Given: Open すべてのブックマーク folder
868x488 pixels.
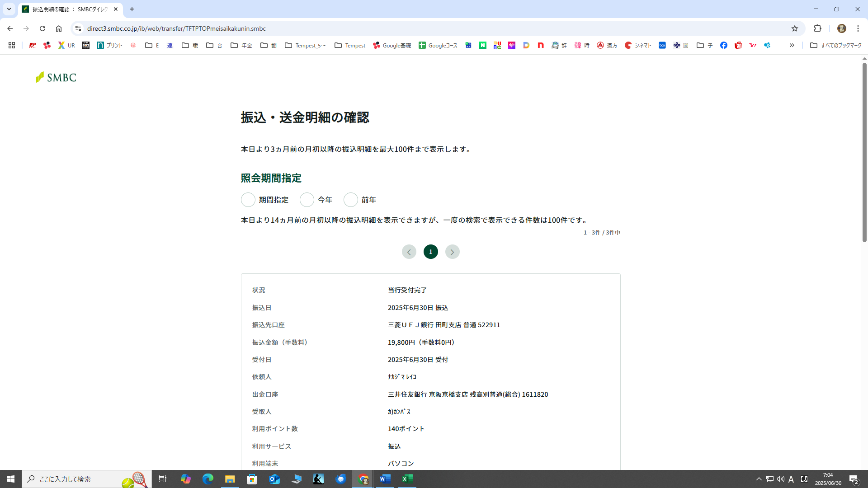Looking at the screenshot, I should click(836, 45).
